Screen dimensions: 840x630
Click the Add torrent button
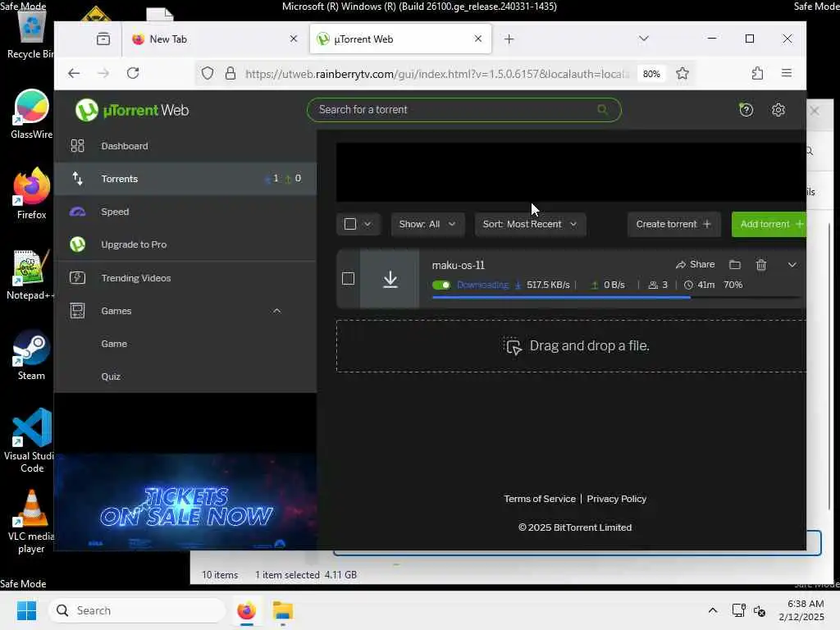click(x=769, y=224)
